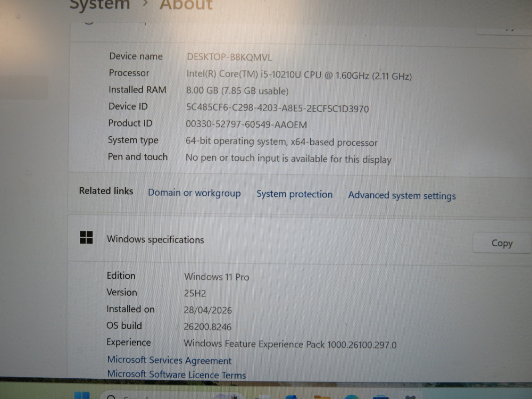Viewport: 532px width, 399px height.
Task: Open Advanced system settings link
Action: click(x=402, y=195)
